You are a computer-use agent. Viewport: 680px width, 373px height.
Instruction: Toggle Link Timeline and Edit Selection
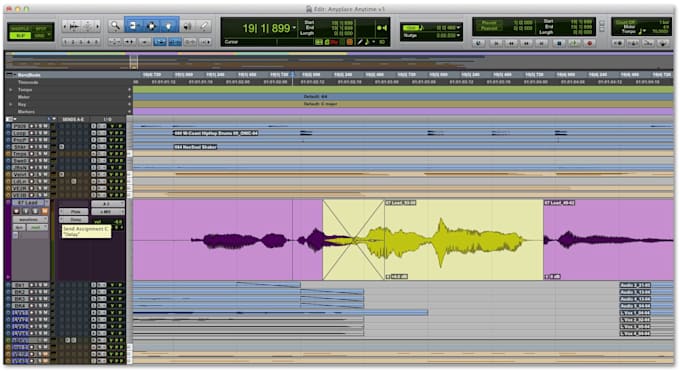click(160, 42)
